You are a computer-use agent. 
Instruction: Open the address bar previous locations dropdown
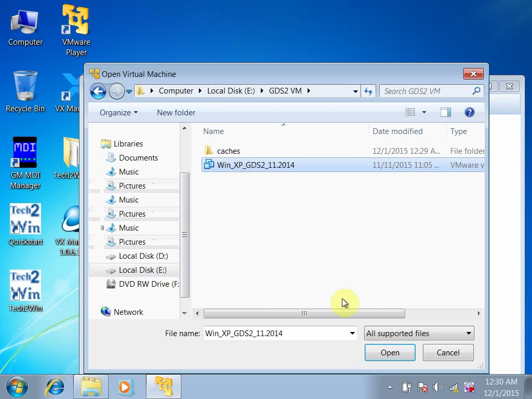(x=355, y=91)
